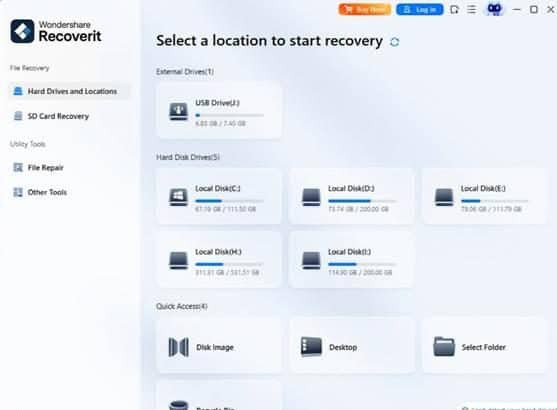Click the External Drives(1) heading

[185, 72]
